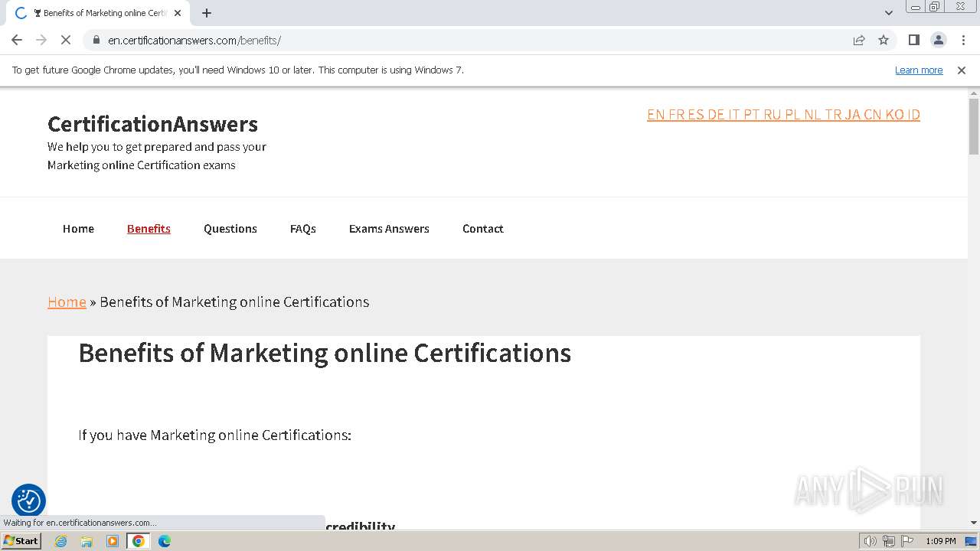Open the Windows Start button

[x=21, y=541]
